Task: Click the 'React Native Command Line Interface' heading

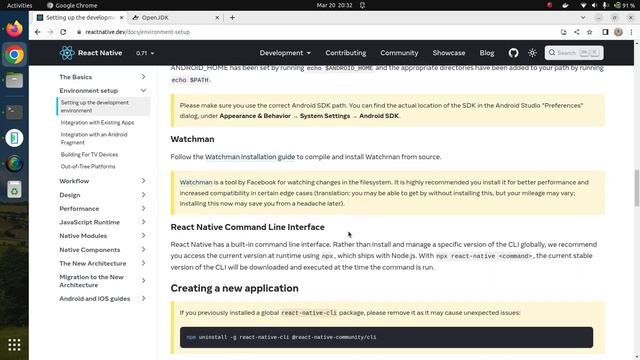Action: tap(247, 227)
